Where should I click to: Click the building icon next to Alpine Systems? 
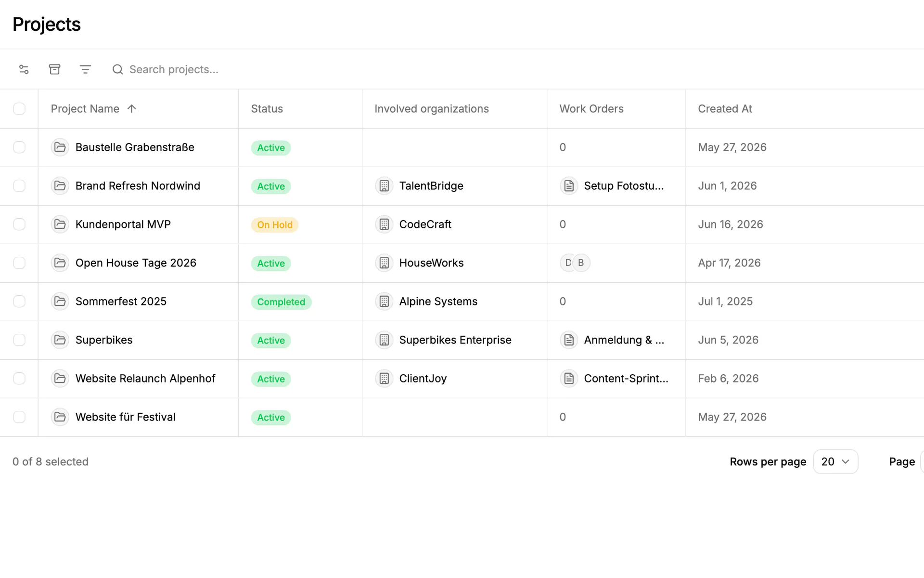[x=384, y=301]
